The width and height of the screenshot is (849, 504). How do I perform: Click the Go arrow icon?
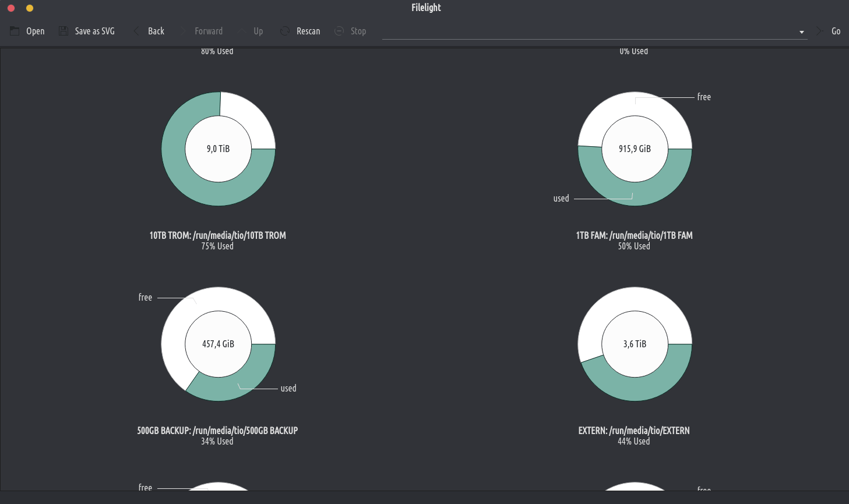820,31
